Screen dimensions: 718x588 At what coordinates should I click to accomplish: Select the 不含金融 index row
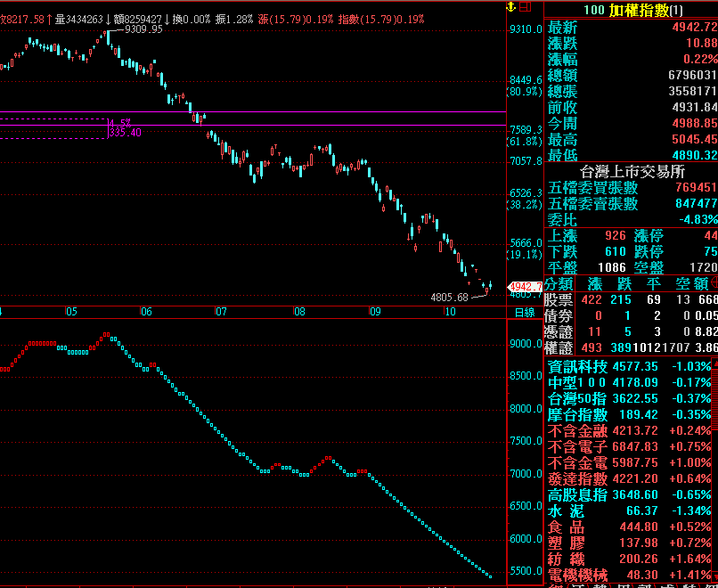point(627,430)
